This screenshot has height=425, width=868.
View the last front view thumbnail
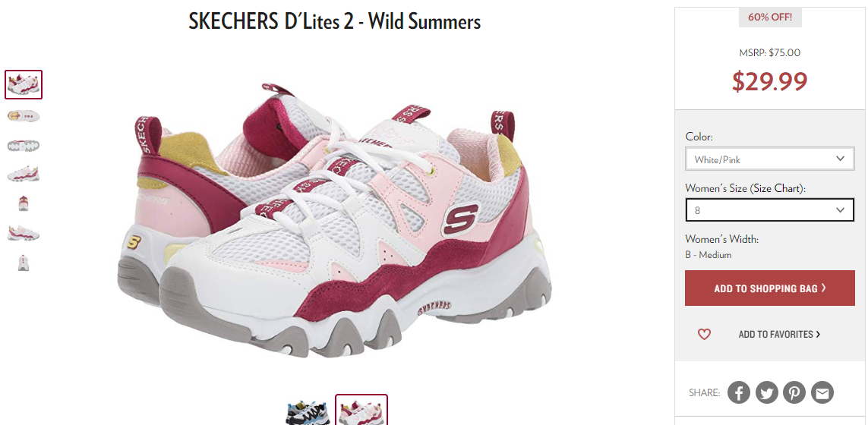click(24, 263)
